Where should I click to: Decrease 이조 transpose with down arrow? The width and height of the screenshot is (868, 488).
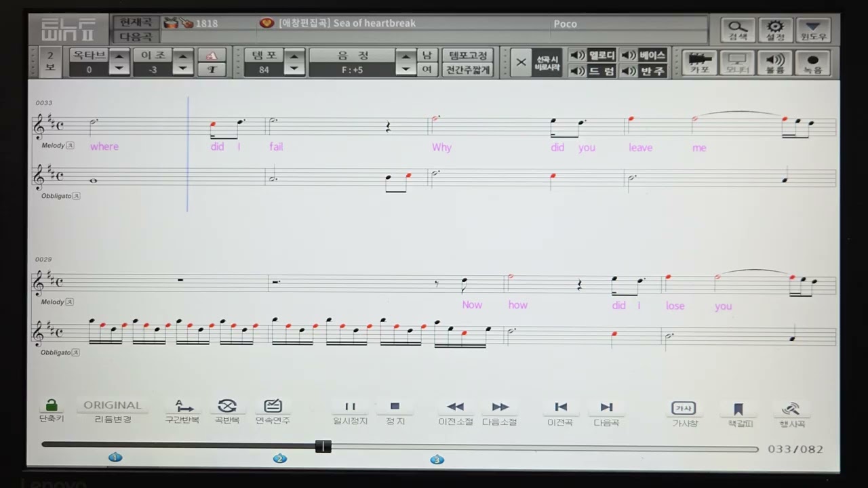(x=183, y=69)
